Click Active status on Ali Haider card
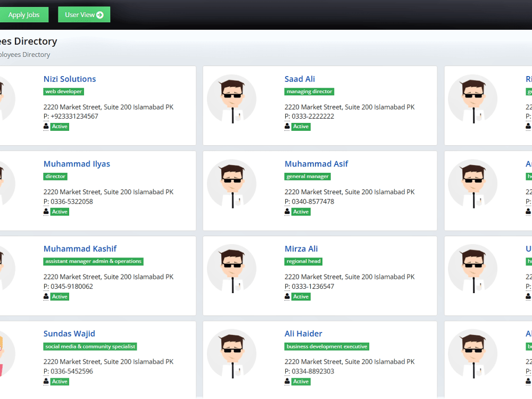Image resolution: width=532 pixels, height=399 pixels. click(301, 381)
